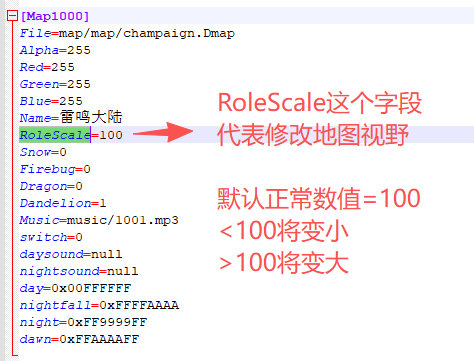Click the Music=music/1001.mp3 line
The height and width of the screenshot is (361, 474).
tap(99, 220)
